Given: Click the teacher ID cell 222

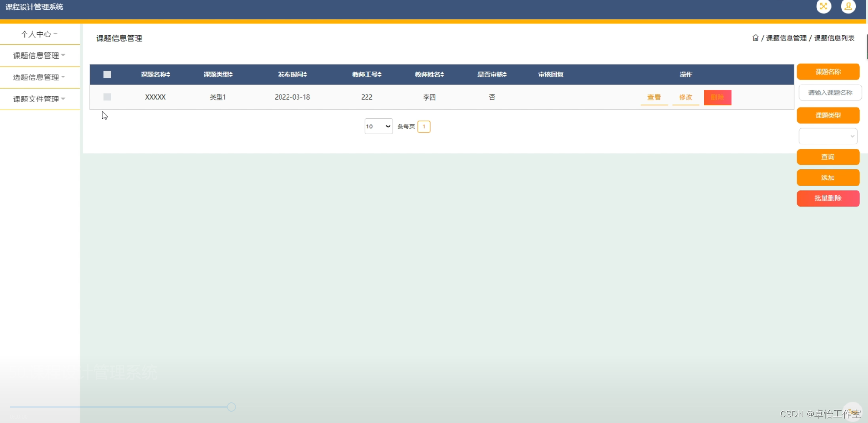Looking at the screenshot, I should tap(366, 97).
